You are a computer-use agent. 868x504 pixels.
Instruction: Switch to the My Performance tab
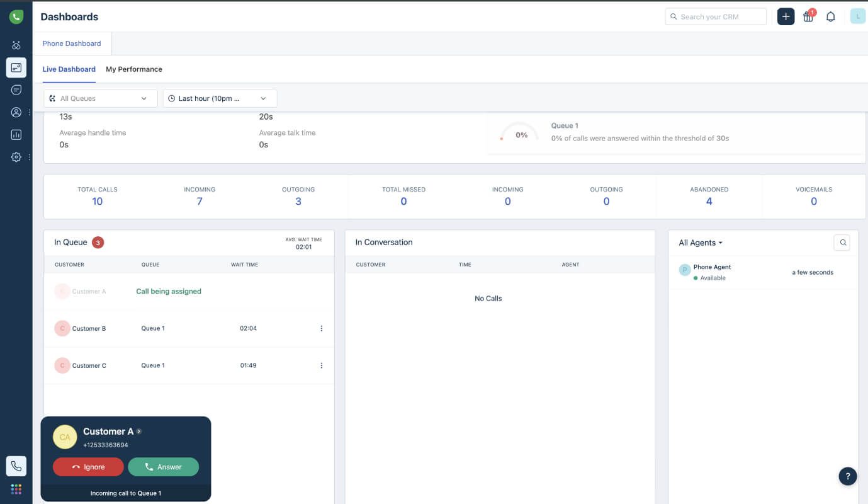pos(134,69)
